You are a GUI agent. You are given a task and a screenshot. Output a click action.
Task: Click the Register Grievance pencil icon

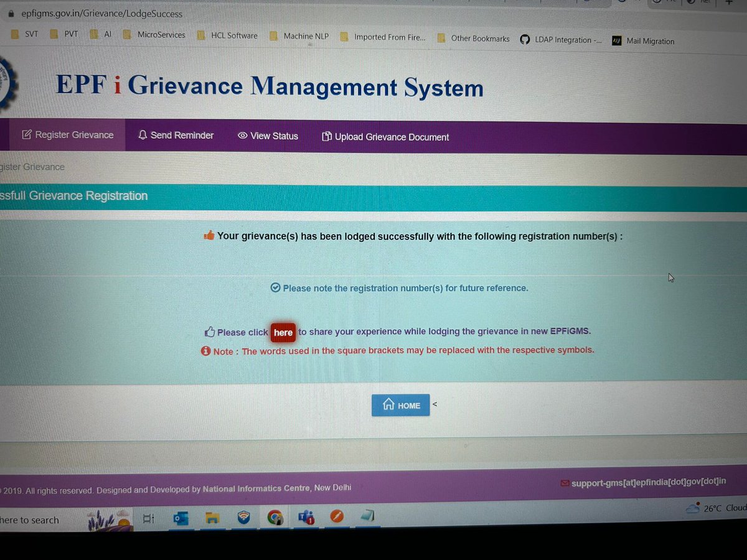point(27,134)
